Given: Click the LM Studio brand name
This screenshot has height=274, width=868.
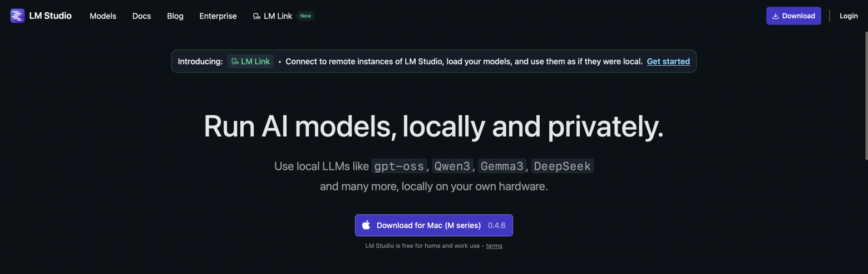Looking at the screenshot, I should click(x=50, y=16).
